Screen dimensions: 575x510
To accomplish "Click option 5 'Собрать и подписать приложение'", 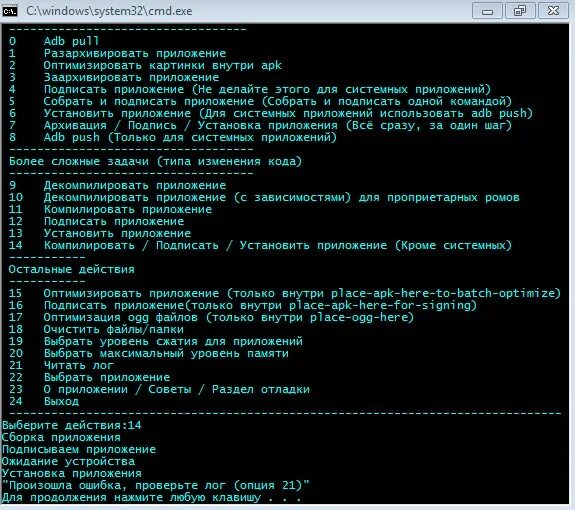I will (x=260, y=101).
